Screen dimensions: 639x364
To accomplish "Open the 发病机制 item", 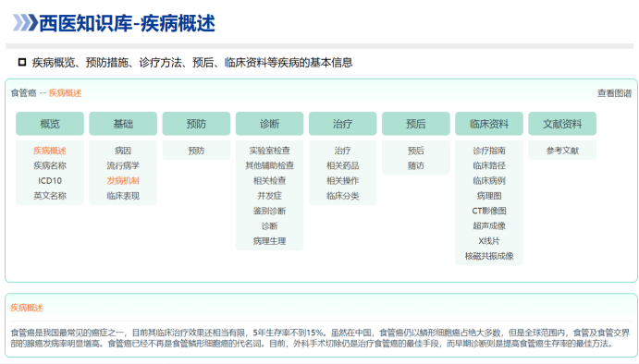I will click(123, 181).
